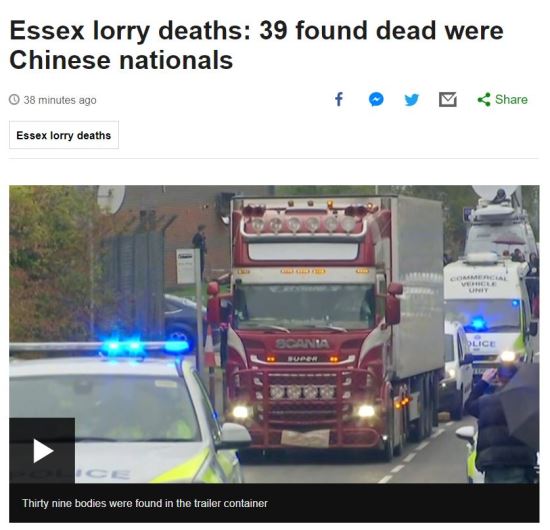Share the article on Facebook
This screenshot has width=550, height=530.
(x=339, y=100)
